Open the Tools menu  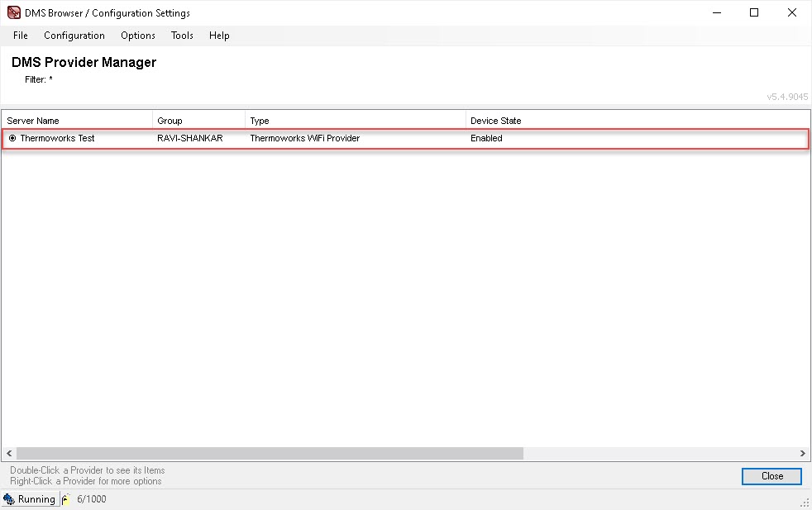[182, 36]
